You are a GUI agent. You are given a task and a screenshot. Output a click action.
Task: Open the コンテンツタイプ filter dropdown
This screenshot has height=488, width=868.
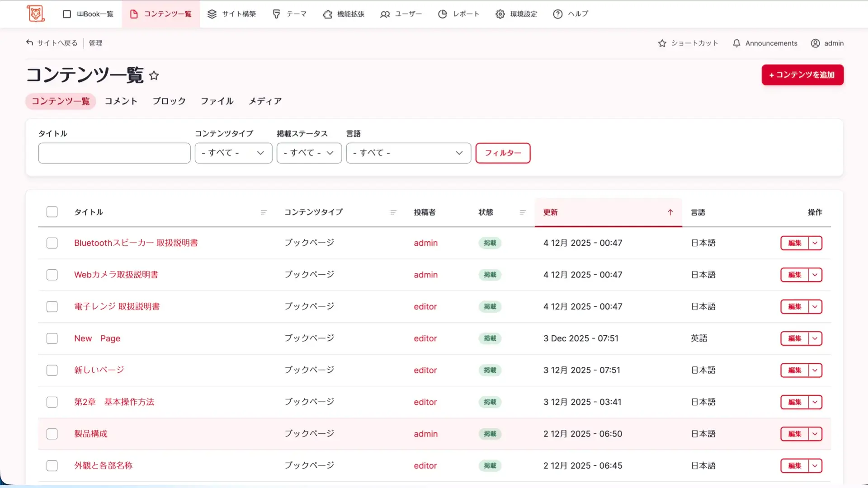(x=233, y=153)
